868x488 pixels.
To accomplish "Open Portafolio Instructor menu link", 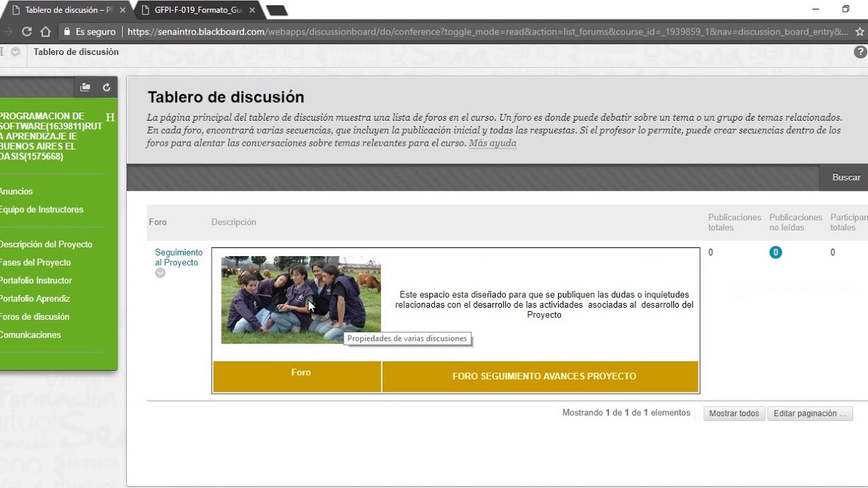I will click(x=36, y=281).
